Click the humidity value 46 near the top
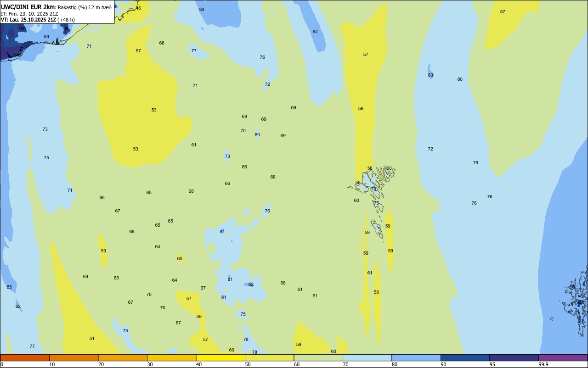This screenshot has width=588, height=368. [x=138, y=8]
